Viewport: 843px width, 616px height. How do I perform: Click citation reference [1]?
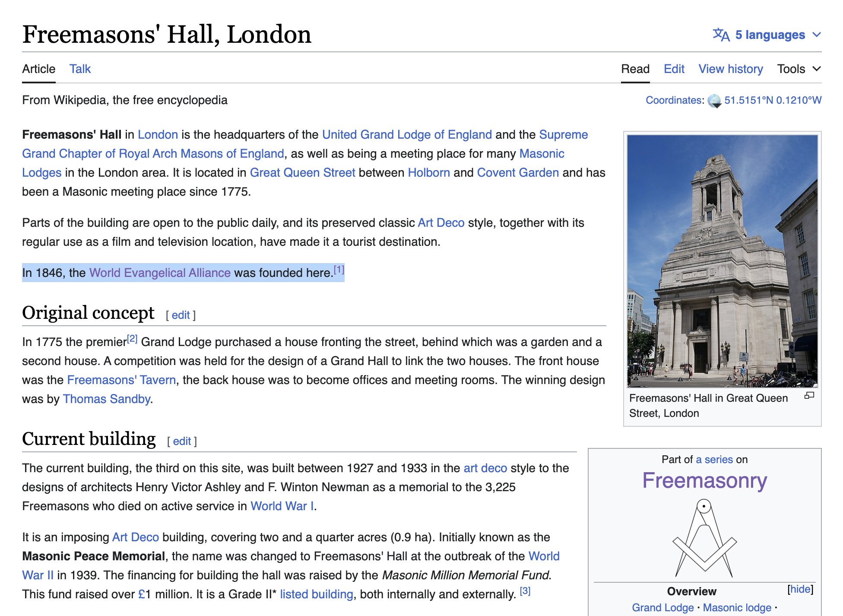click(x=339, y=270)
